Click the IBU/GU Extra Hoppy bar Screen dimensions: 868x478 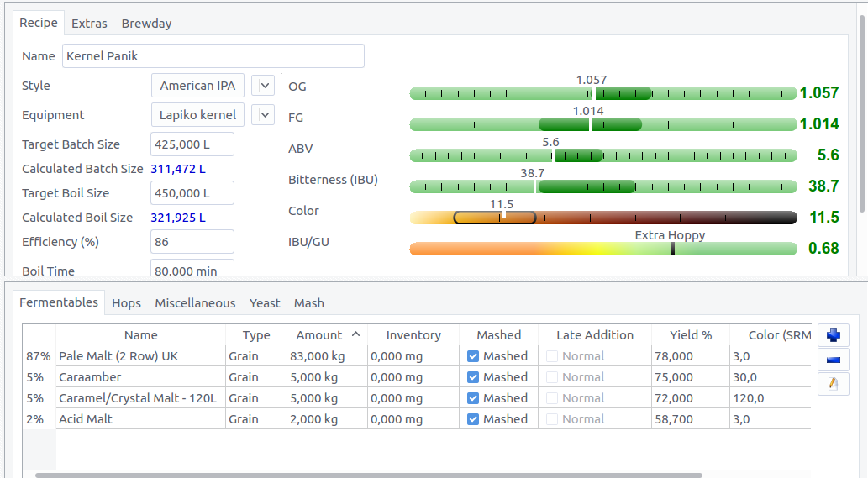(x=602, y=249)
